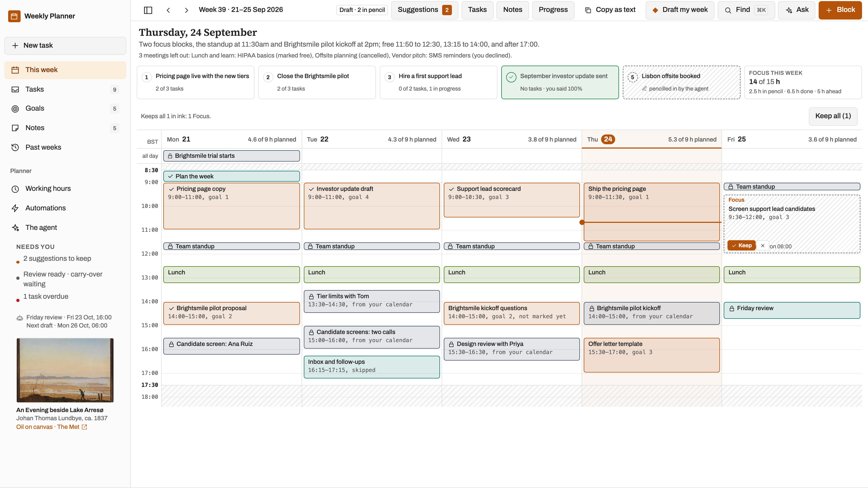Select the Mon 21 day header
Viewport: 868px width, 488px height.
tap(231, 139)
